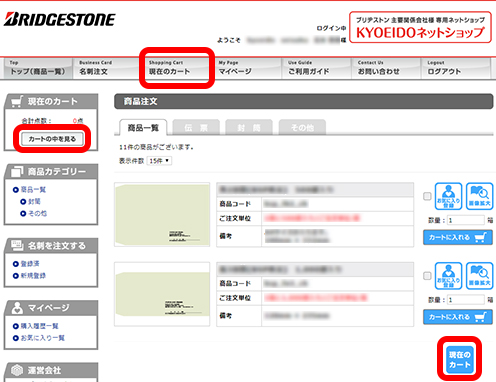Screen dimensions: 496x382
Task: Switch to the 伝票 tab
Action: pyautogui.click(x=196, y=127)
